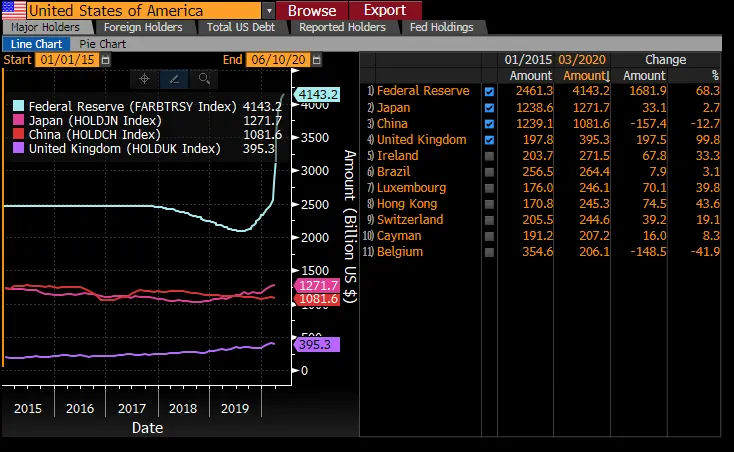Screen dimensions: 734x452
Task: Click the Export button
Action: coord(384,10)
